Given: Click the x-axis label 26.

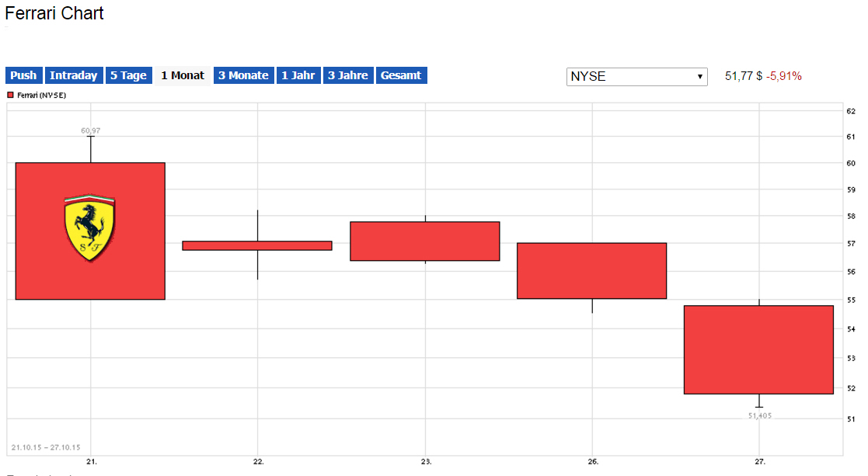Looking at the screenshot, I should [593, 461].
